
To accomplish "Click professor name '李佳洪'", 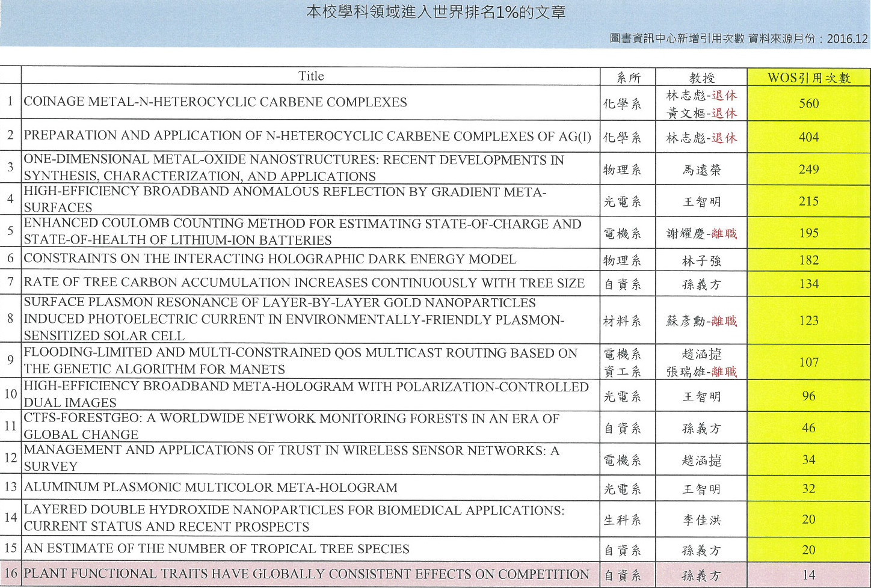I will pyautogui.click(x=701, y=520).
